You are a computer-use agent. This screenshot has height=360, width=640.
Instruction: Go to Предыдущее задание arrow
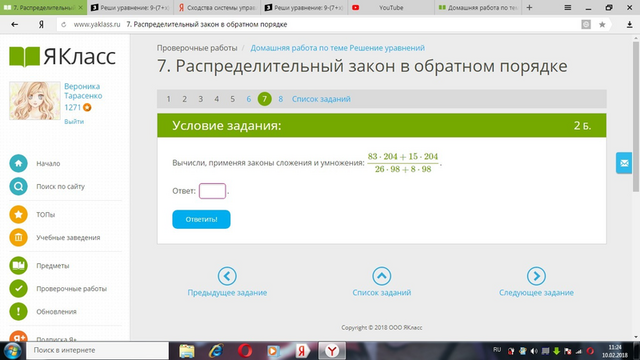click(x=227, y=276)
